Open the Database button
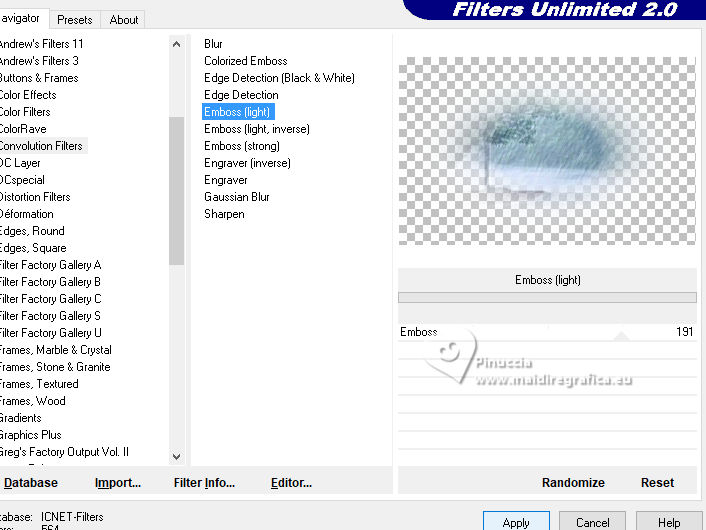The image size is (706, 530). [31, 483]
